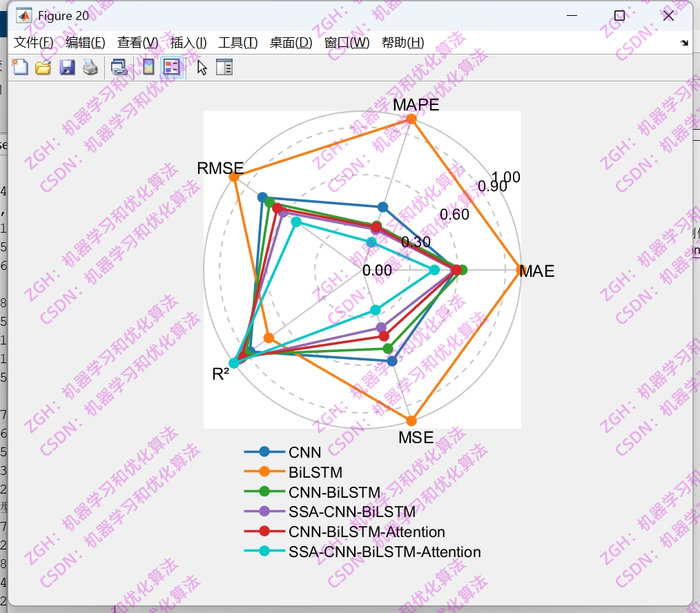Image resolution: width=700 pixels, height=613 pixels.
Task: Click the MAE axis label
Action: pos(537,271)
